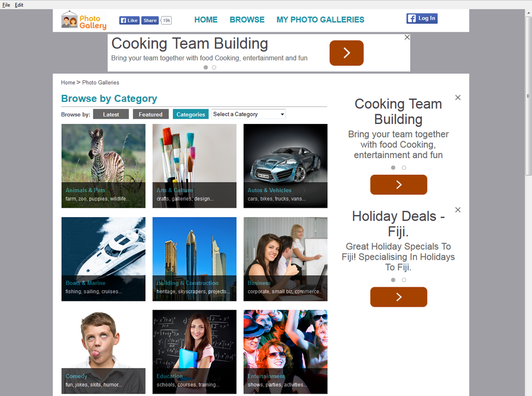Dismiss the sidebar Cooking Team Building ad
Image resolution: width=532 pixels, height=396 pixels.
(x=458, y=98)
